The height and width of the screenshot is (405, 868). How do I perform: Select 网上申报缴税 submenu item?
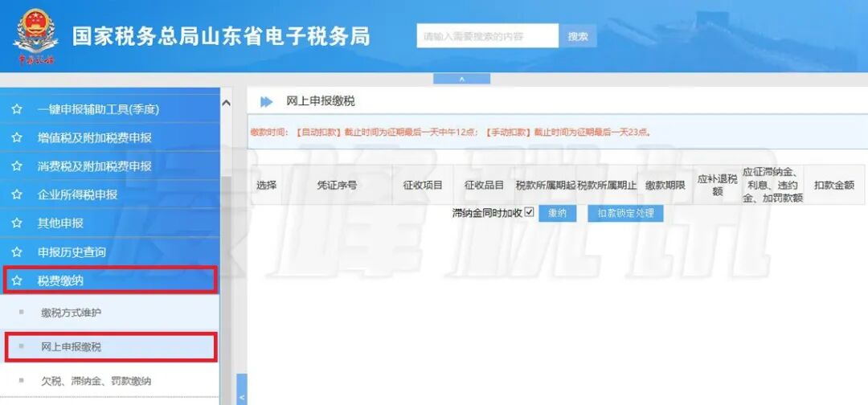109,347
